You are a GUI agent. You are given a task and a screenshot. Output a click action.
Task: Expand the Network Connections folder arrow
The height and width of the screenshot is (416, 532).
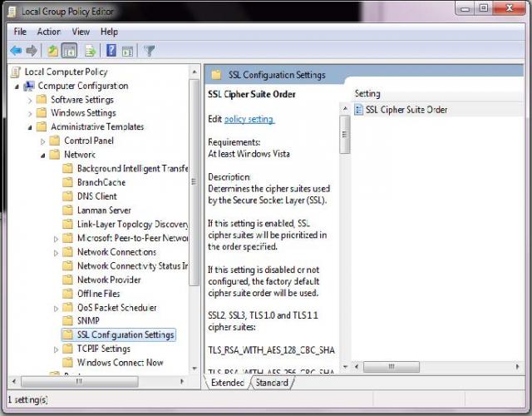57,252
